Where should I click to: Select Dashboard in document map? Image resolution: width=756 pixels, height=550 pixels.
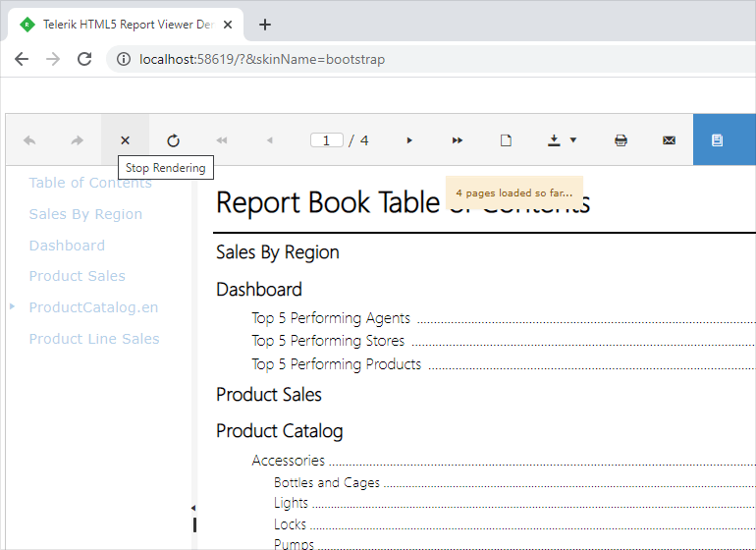tap(67, 246)
